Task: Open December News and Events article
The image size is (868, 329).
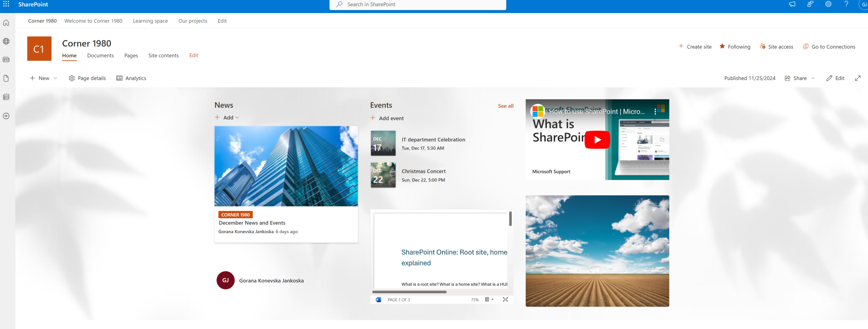Action: tap(252, 223)
